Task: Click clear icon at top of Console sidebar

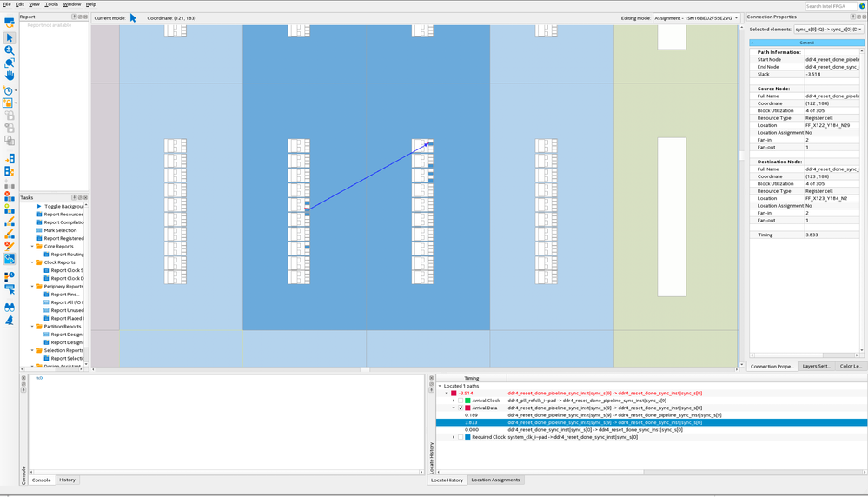Action: coord(23,378)
